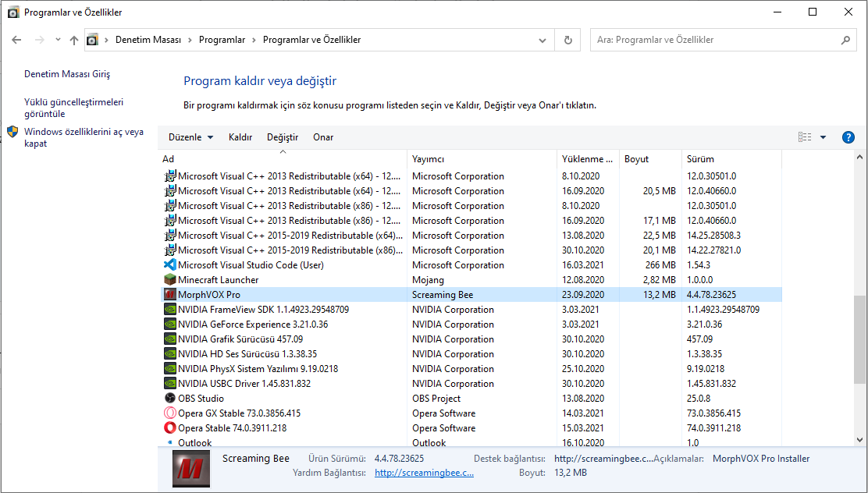Open the screamingbee help link
Image resolution: width=868 pixels, height=493 pixels.
point(424,473)
